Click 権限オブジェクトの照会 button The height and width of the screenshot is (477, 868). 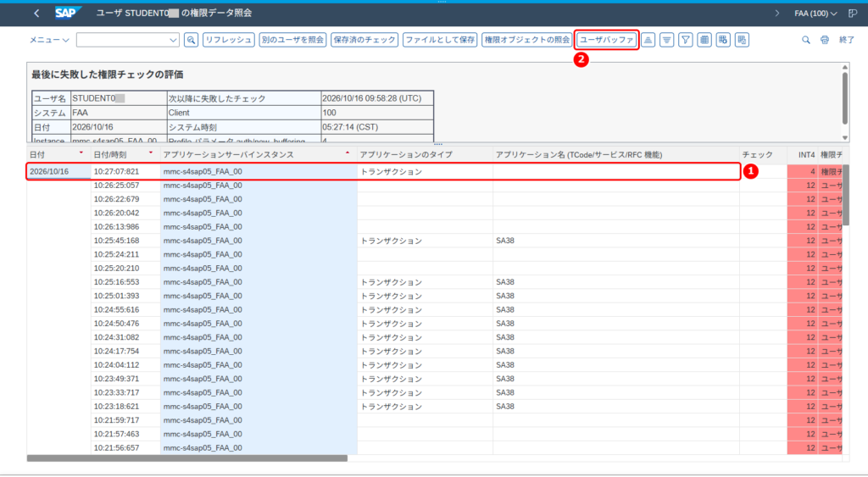pyautogui.click(x=527, y=40)
